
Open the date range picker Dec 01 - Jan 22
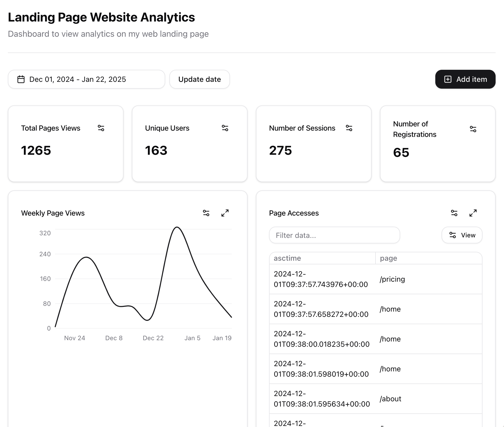tap(87, 79)
